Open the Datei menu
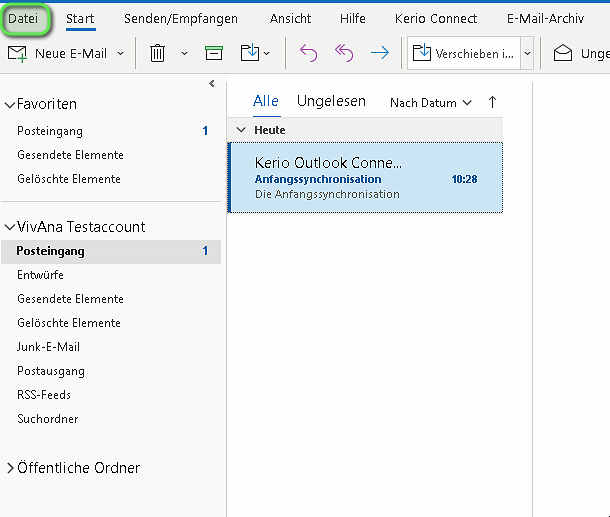The height and width of the screenshot is (517, 610). (x=26, y=18)
